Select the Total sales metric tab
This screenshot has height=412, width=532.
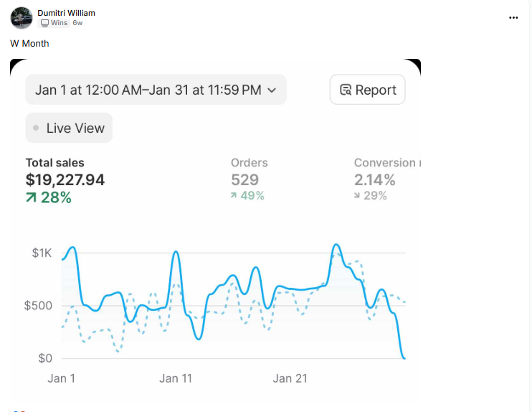pos(65,181)
